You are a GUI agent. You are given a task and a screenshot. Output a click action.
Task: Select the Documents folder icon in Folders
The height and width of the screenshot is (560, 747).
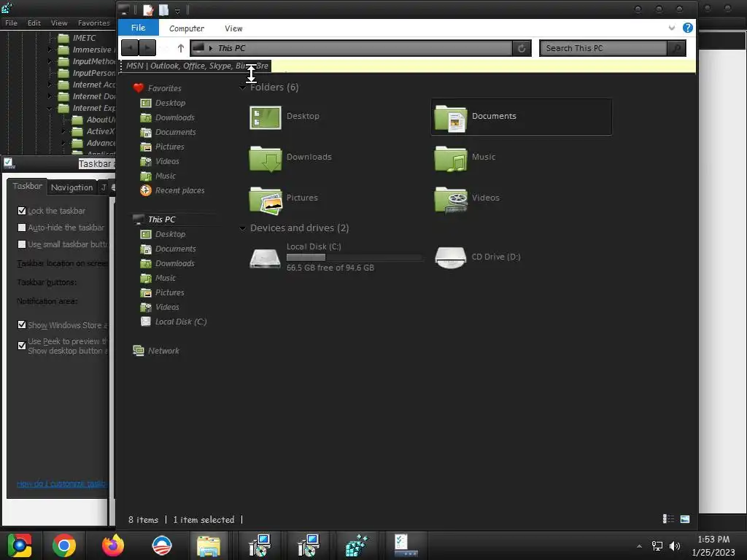[451, 117]
